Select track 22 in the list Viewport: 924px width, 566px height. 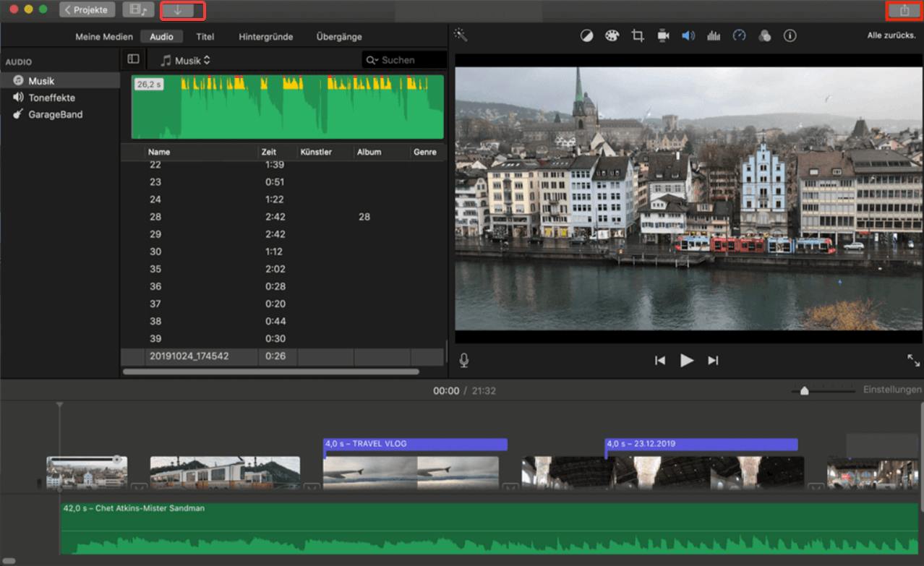282,165
